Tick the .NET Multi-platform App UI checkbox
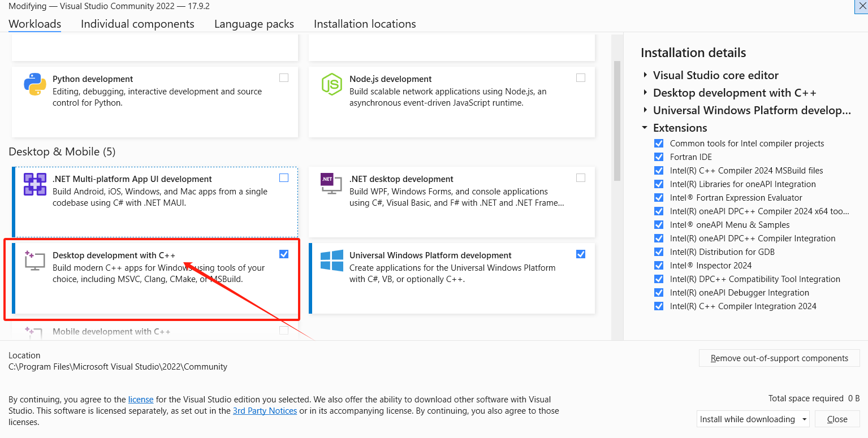The width and height of the screenshot is (868, 438). 284,178
